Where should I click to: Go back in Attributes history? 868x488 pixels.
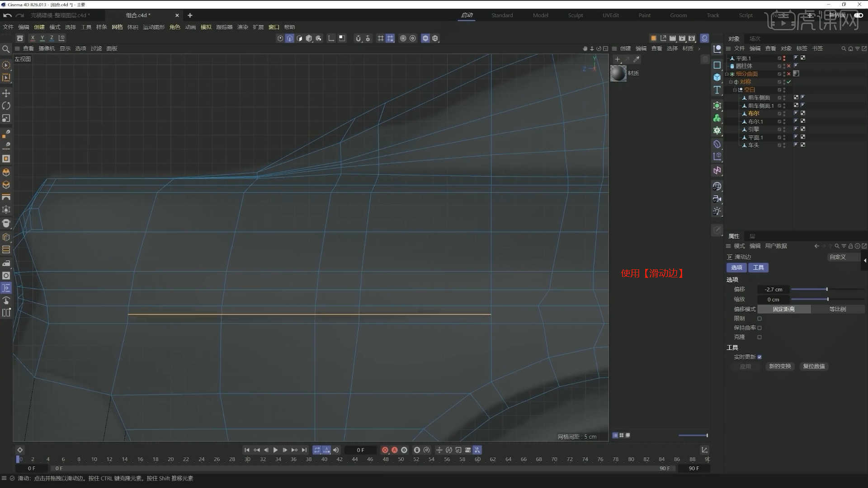816,246
